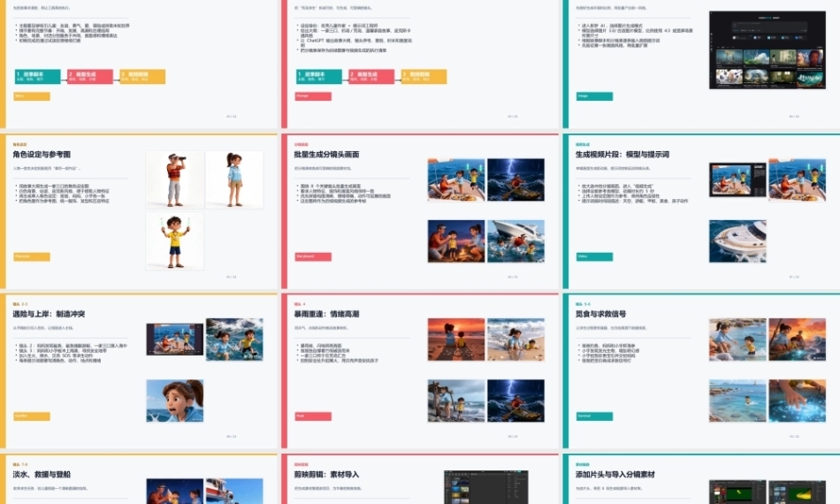
Task: Click 3 视频剪辑 box in Prompt slide
Action: [x=424, y=77]
